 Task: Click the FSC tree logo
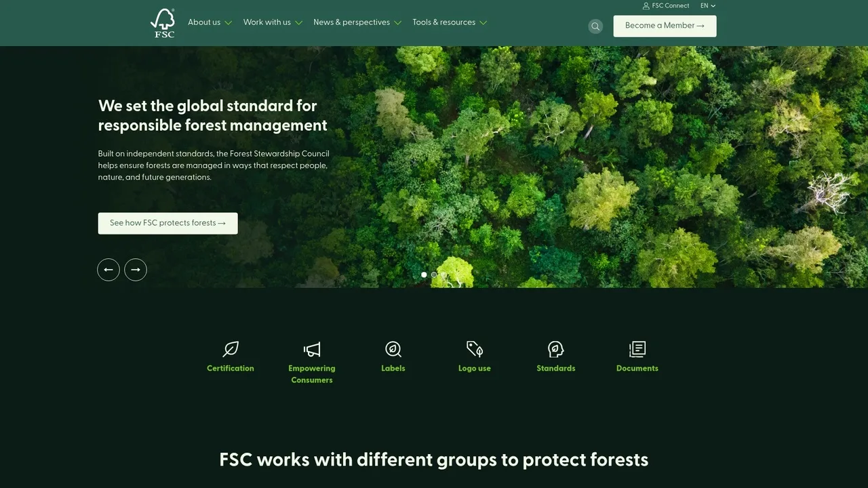163,23
